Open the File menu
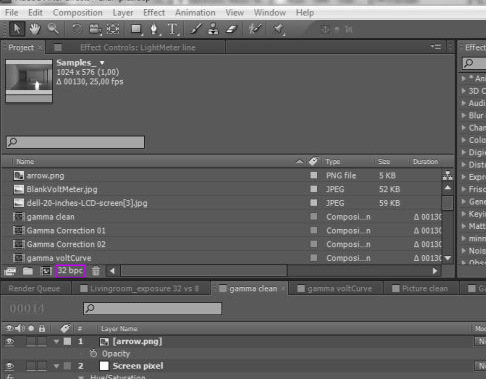The image size is (486, 379). (12, 13)
